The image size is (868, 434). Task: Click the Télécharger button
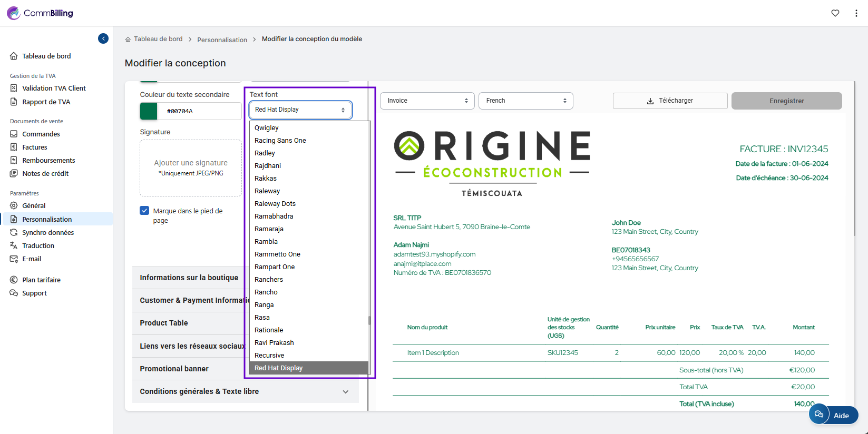[x=670, y=101]
